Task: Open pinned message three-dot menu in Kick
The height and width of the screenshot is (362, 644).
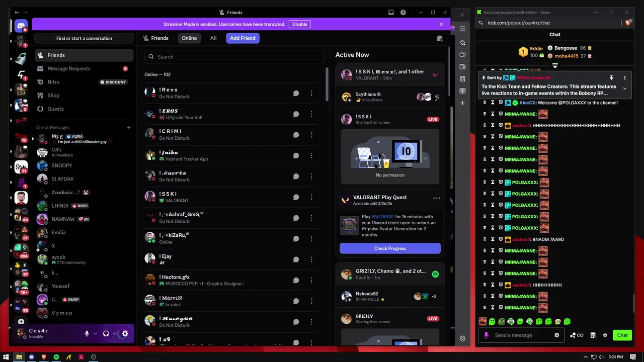Action: [625, 78]
